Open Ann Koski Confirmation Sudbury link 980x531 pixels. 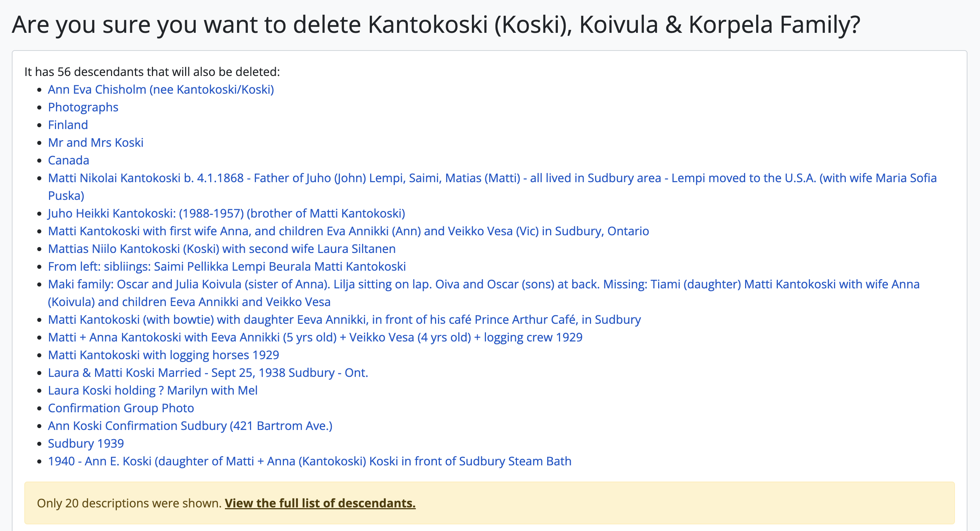click(x=190, y=426)
